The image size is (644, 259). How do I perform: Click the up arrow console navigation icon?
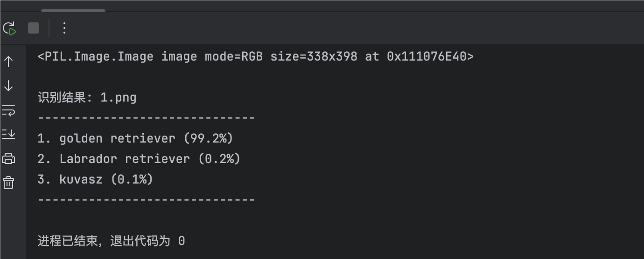pos(8,61)
